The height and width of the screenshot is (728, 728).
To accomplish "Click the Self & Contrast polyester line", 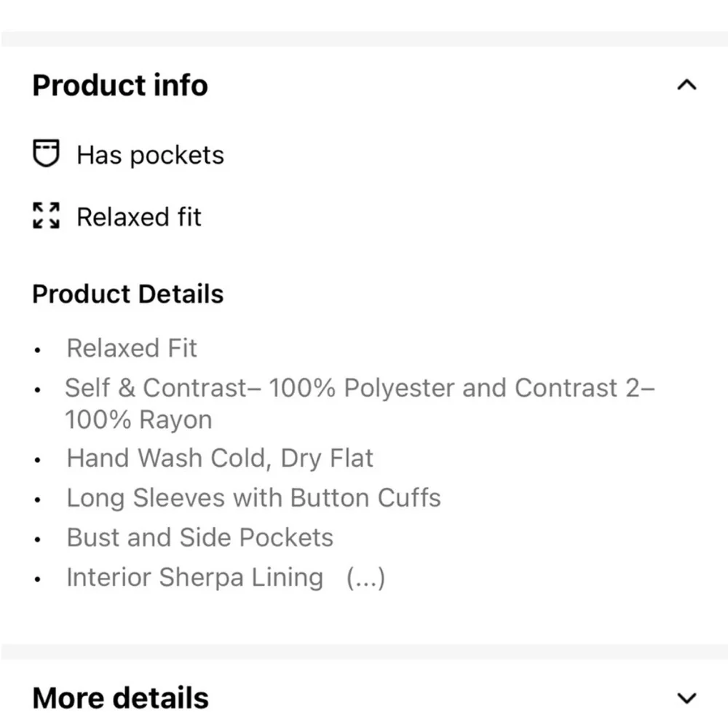I will point(360,388).
